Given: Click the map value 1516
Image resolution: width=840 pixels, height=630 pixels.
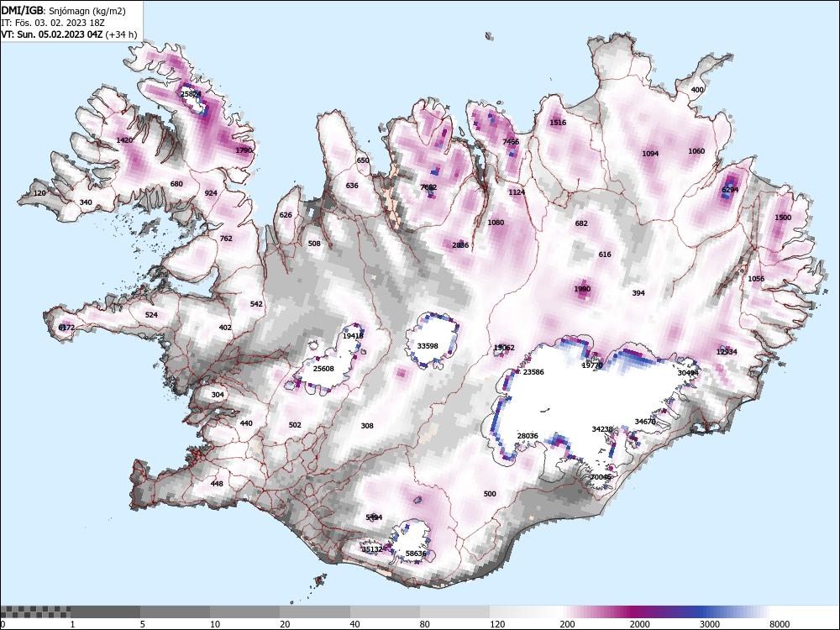Looking at the screenshot, I should point(558,123).
